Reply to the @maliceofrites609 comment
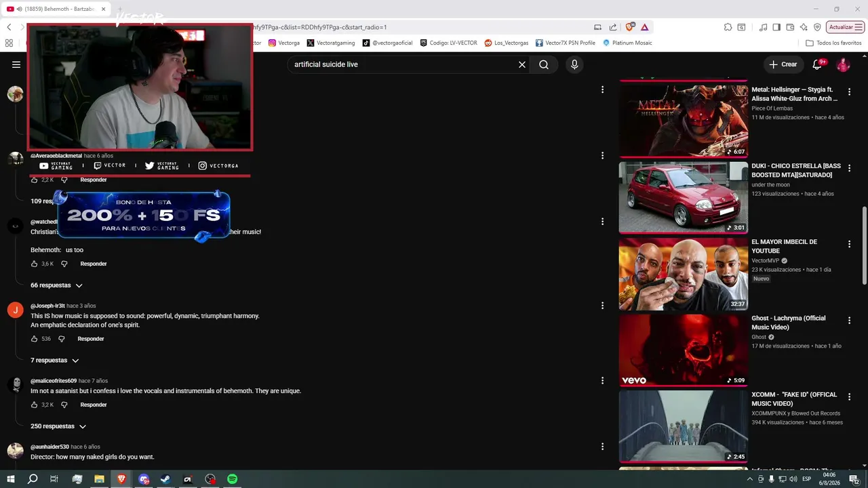The width and height of the screenshot is (868, 488). [x=94, y=405]
